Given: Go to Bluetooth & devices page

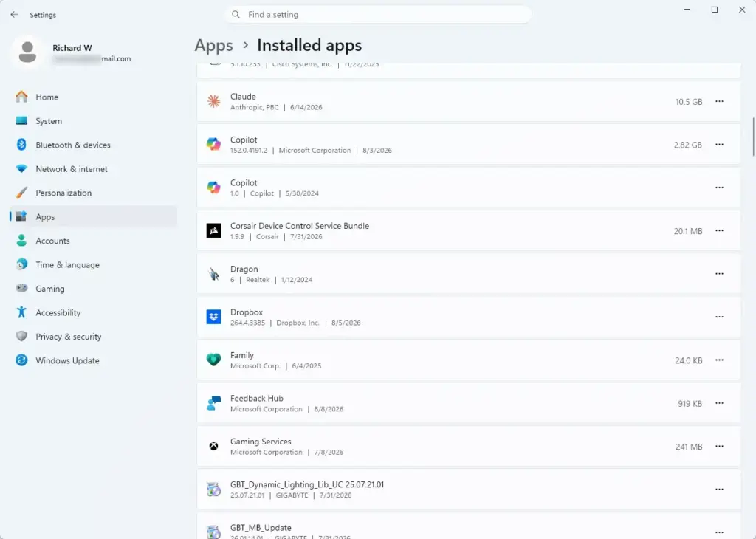Looking at the screenshot, I should pos(93,145).
